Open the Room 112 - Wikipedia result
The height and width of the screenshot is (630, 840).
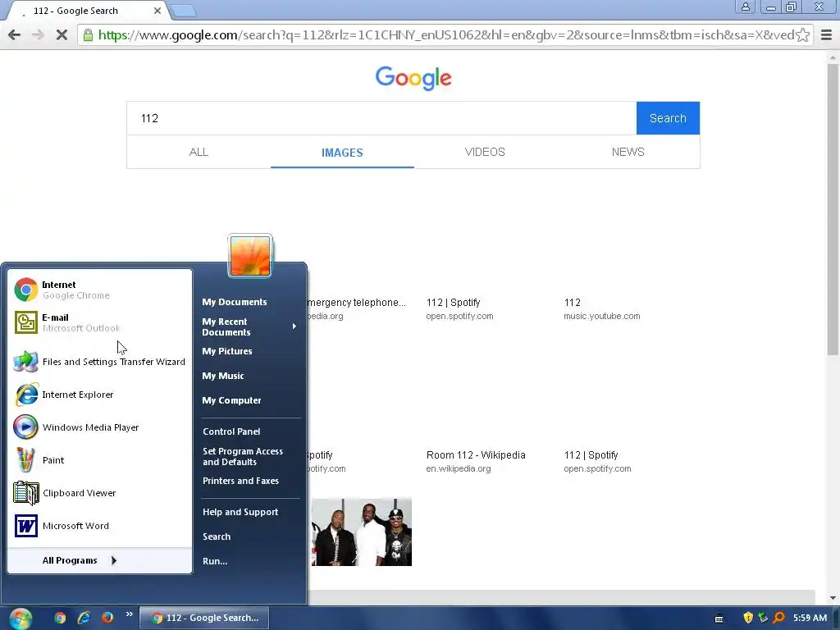point(476,455)
